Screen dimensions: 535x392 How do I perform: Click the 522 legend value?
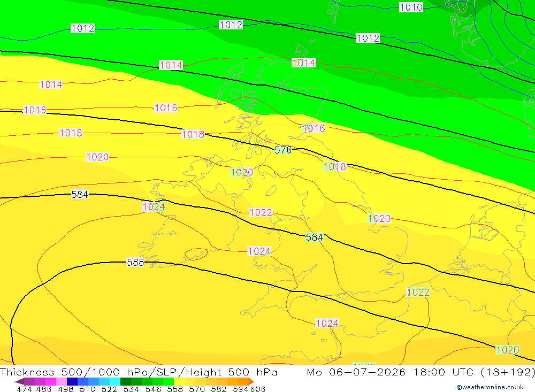tap(110, 389)
